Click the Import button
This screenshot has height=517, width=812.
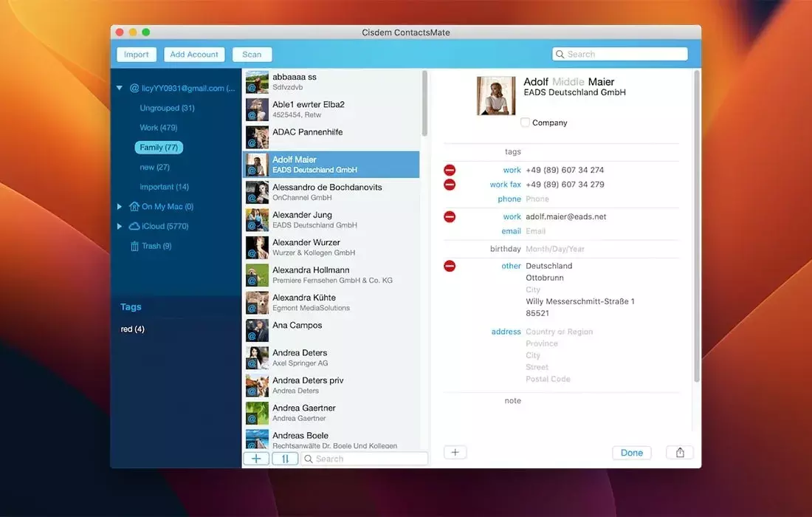pos(137,55)
